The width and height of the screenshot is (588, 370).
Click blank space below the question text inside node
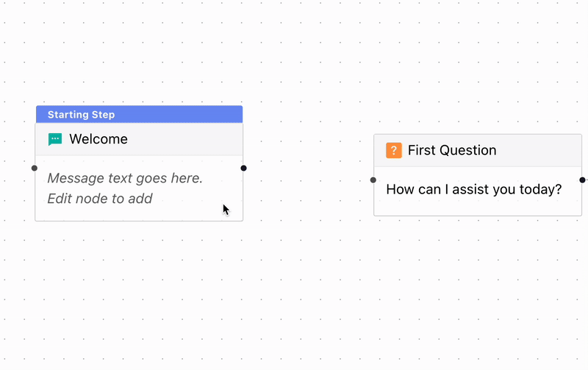coord(477,207)
